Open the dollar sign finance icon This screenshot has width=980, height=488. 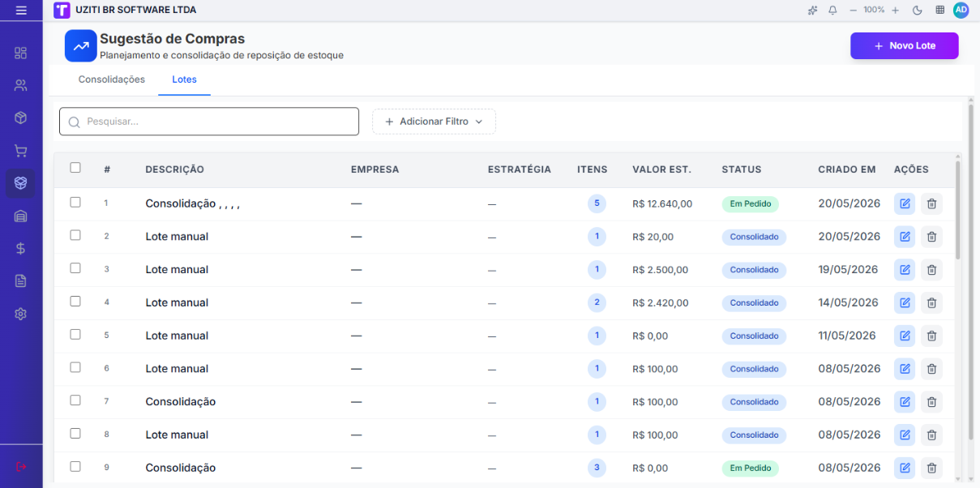21,248
